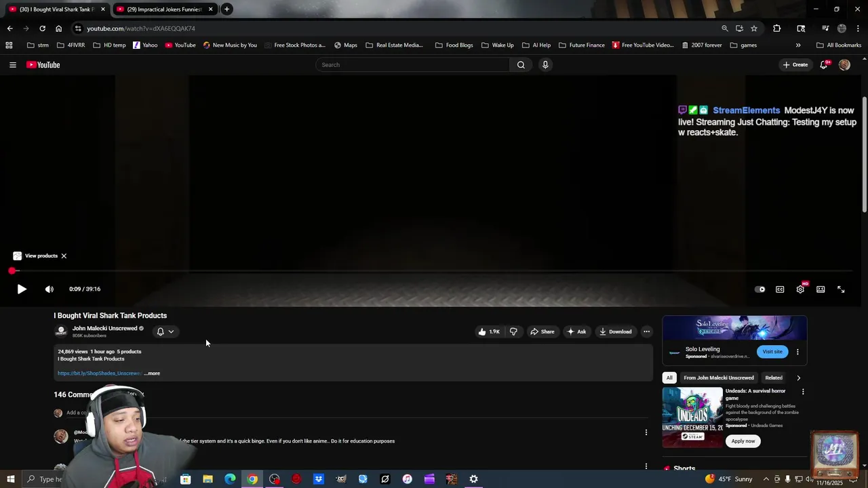Show more filter chips arrow

click(798, 378)
